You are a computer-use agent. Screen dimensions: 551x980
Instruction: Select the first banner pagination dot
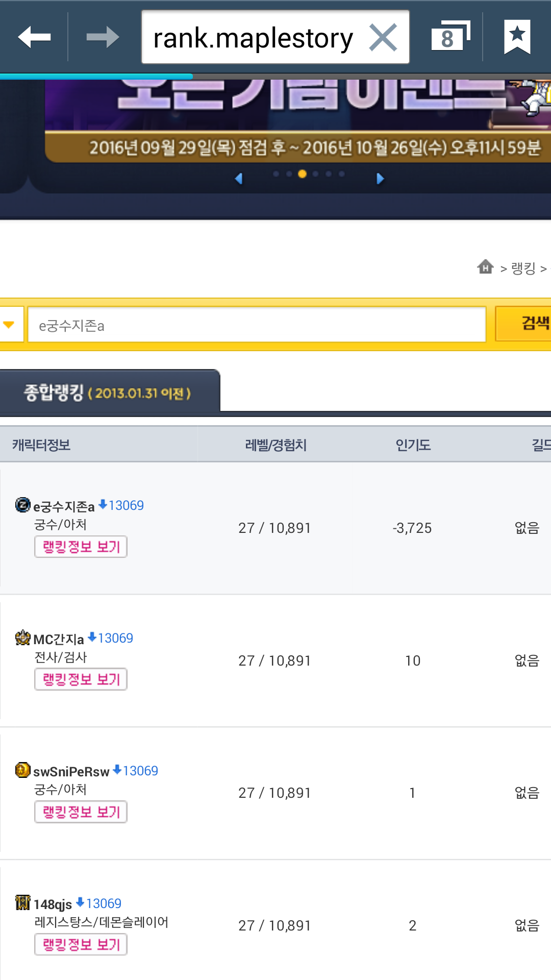(276, 174)
